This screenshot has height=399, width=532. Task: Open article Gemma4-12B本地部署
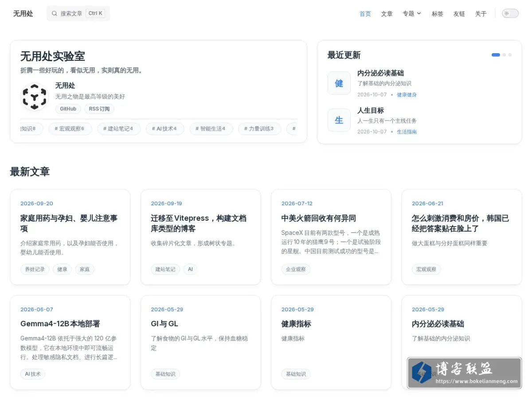[x=60, y=324]
